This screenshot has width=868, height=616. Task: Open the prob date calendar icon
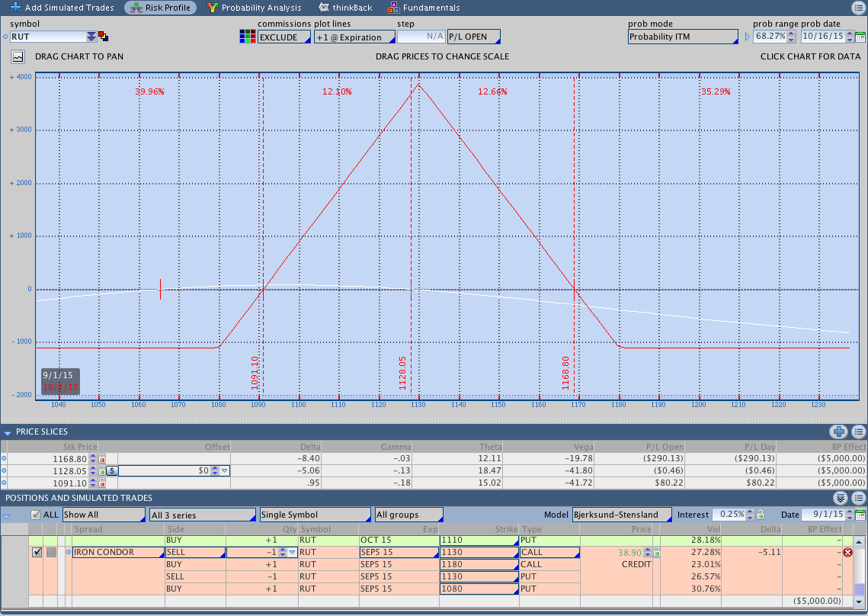coord(861,37)
